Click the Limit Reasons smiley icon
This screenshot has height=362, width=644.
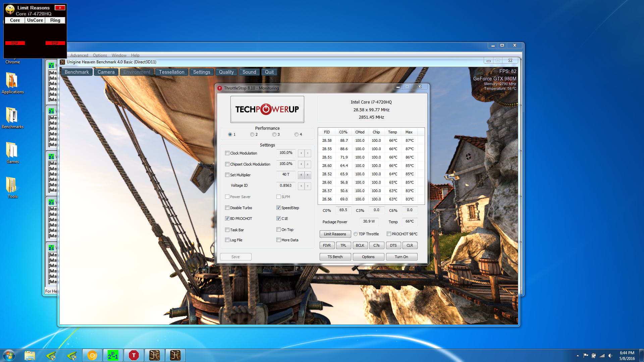[10, 9]
